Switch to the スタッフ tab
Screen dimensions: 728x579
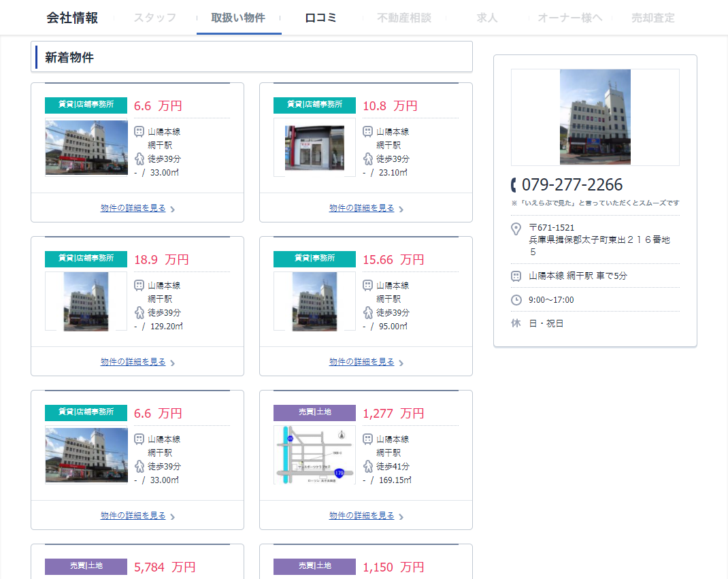tap(155, 18)
